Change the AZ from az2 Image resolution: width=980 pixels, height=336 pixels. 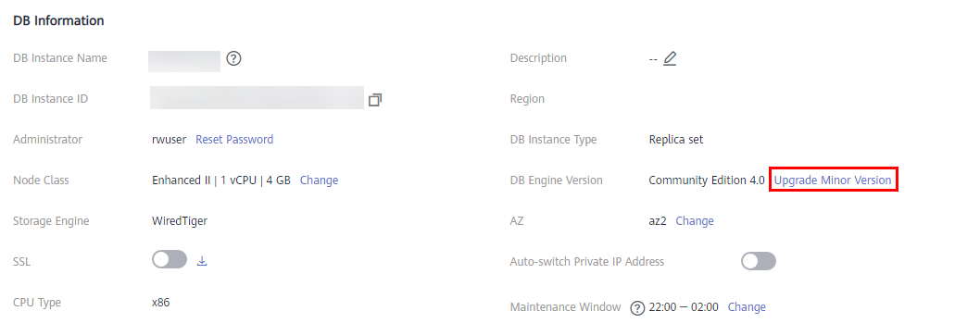point(695,220)
